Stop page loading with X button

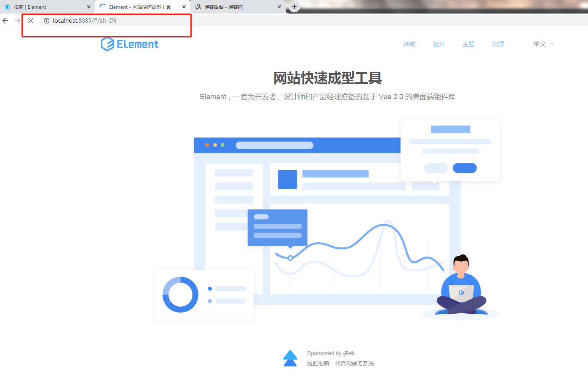[x=31, y=21]
